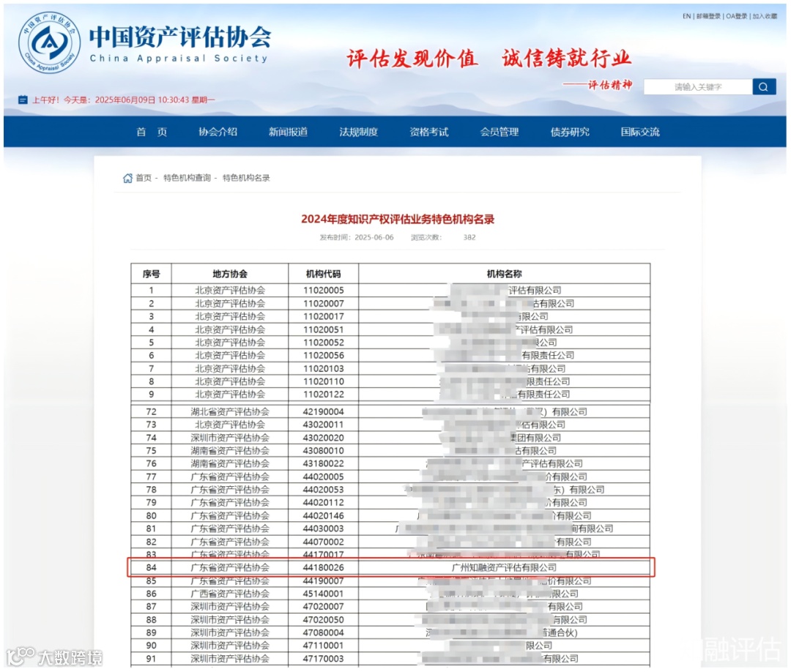Focus the keyword search input field
This screenshot has height=672, width=791.
click(698, 86)
